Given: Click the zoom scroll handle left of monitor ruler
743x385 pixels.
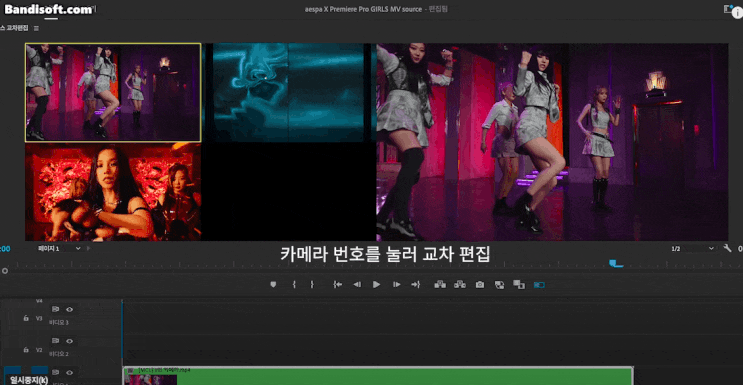Looking at the screenshot, I should tap(5, 271).
